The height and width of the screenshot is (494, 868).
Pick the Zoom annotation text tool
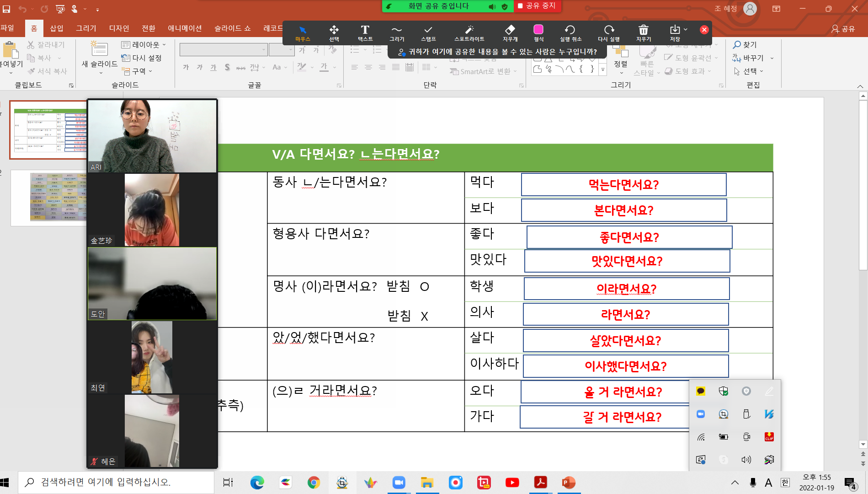pos(365,33)
